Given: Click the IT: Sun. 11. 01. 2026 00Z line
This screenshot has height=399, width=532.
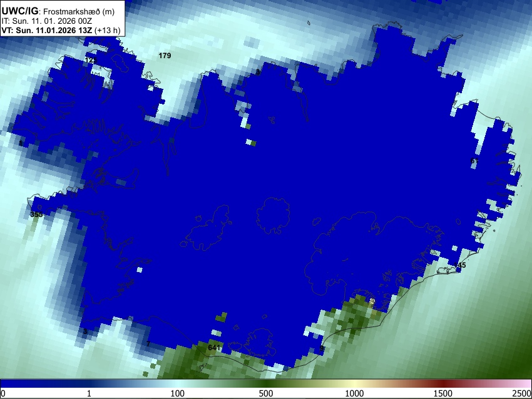Looking at the screenshot, I should tap(46, 21).
